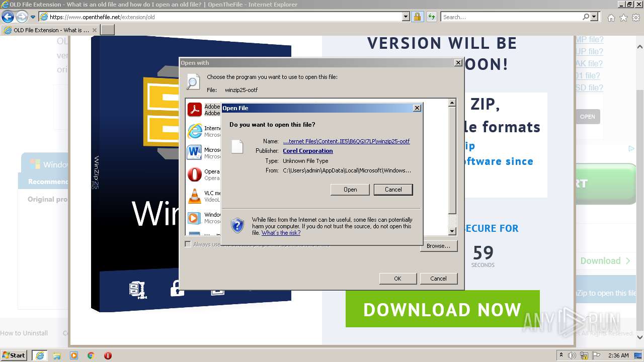Click the blank file icon in Open File dialog

237,146
